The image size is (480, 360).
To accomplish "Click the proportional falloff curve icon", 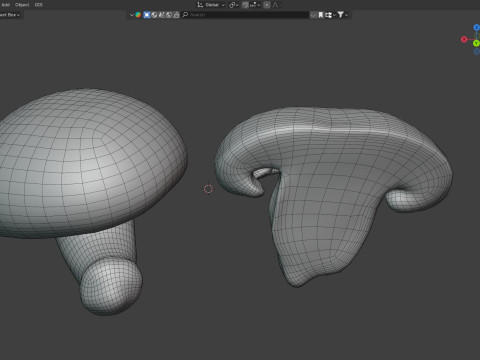I will click(275, 5).
